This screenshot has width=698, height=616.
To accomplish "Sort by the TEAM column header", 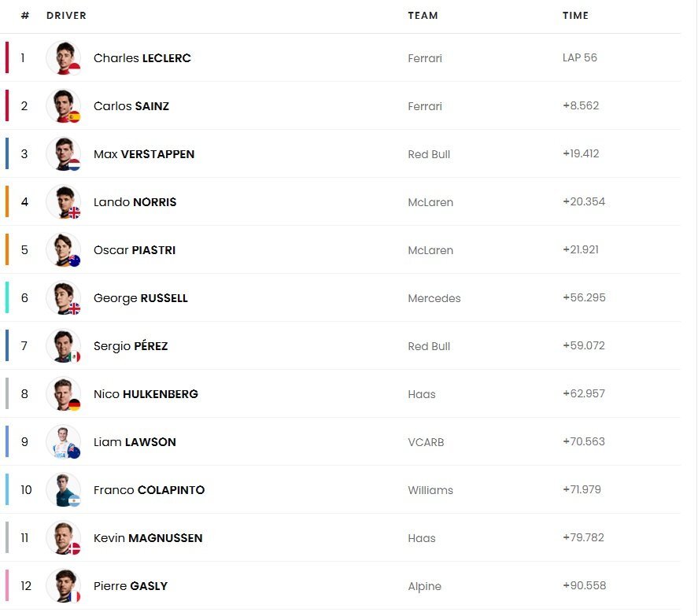I will tap(423, 16).
